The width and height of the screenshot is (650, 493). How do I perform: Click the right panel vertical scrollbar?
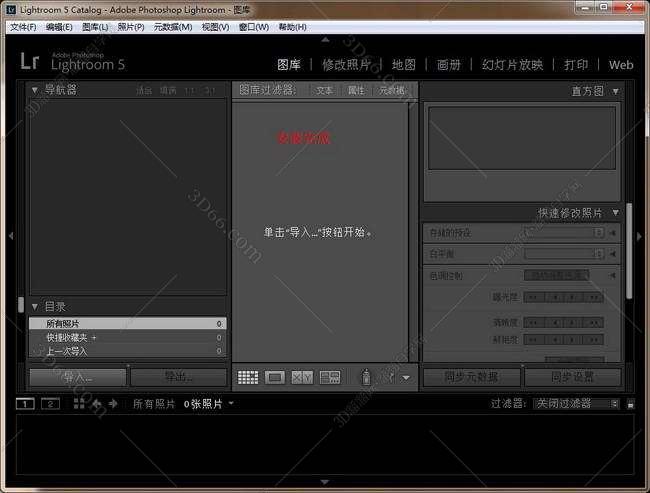[x=629, y=251]
